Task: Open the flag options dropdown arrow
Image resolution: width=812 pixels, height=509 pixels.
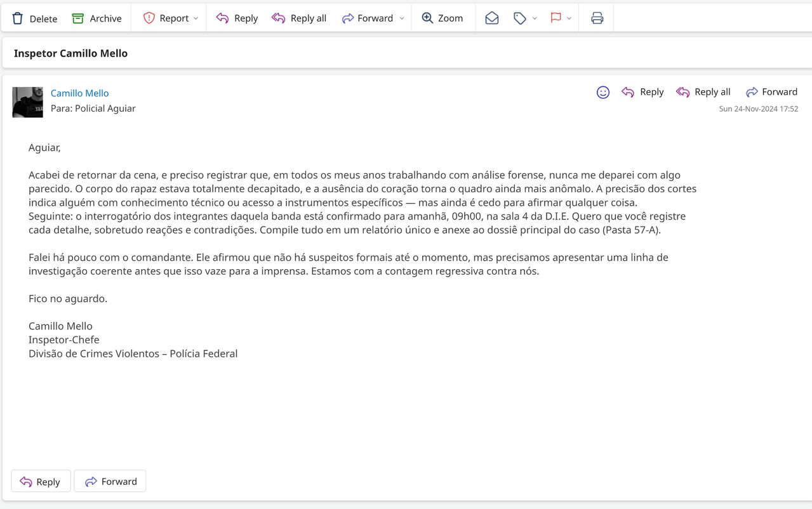Action: [569, 18]
